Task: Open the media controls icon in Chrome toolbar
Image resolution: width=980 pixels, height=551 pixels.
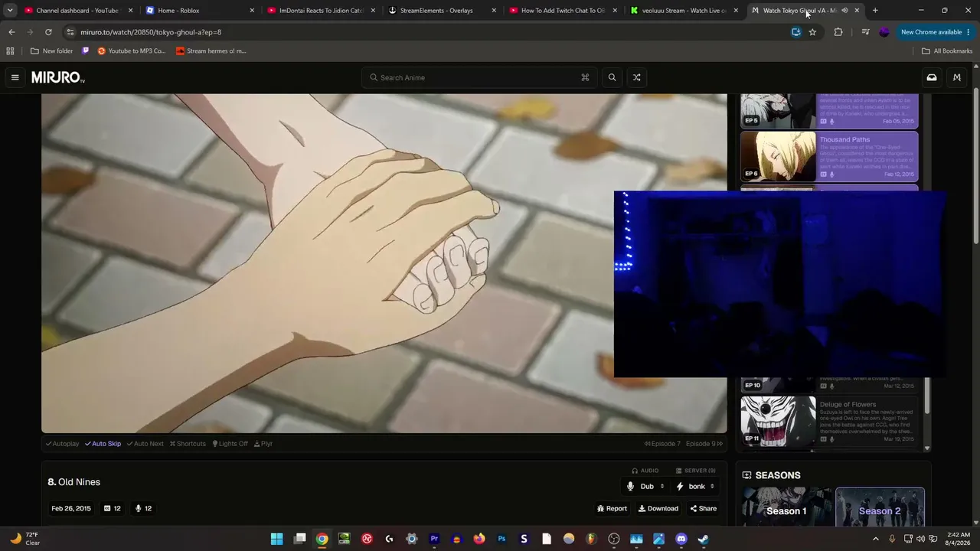Action: (865, 32)
